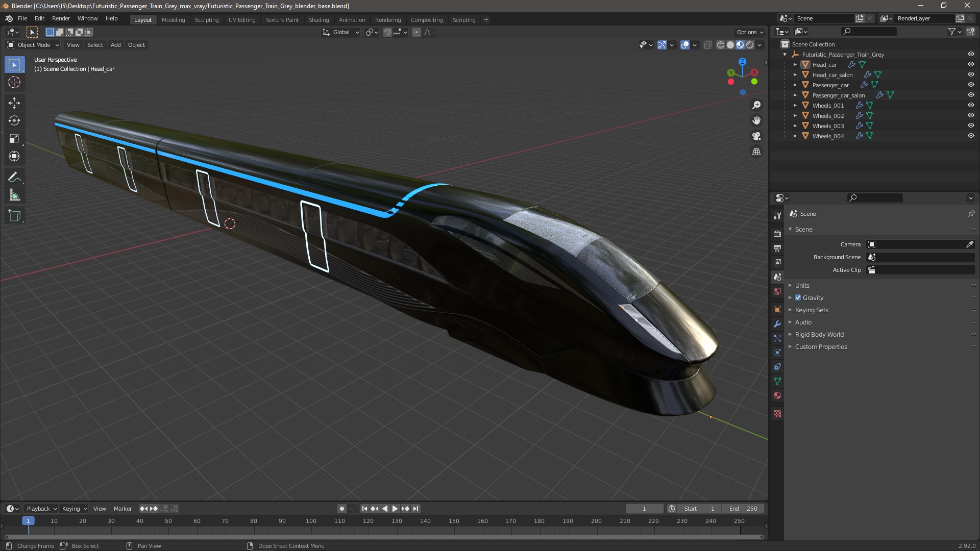This screenshot has width=980, height=551.
Task: Expand Passenger_car_salon tree item
Action: coord(795,95)
